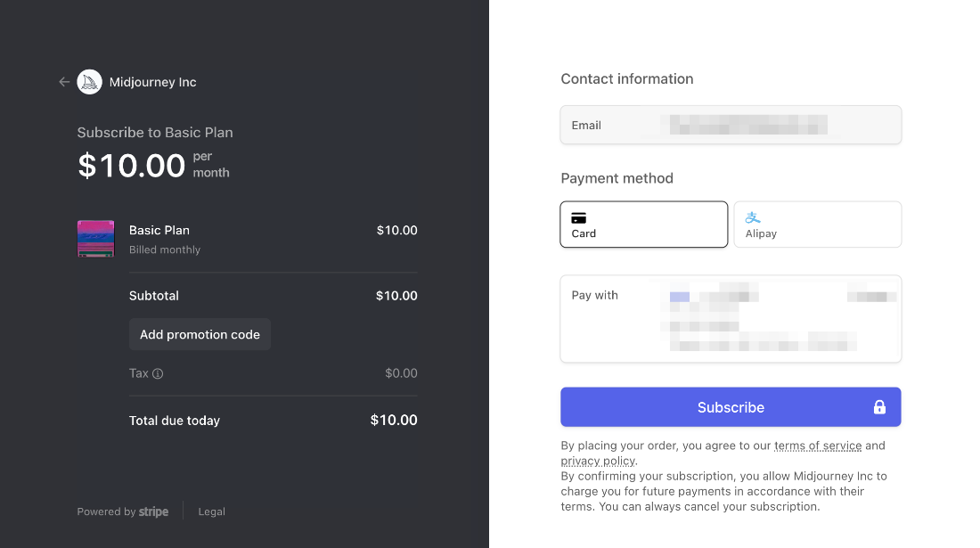Click the Subscribe to Basic Plan heading
The height and width of the screenshot is (548, 980).
pos(155,133)
